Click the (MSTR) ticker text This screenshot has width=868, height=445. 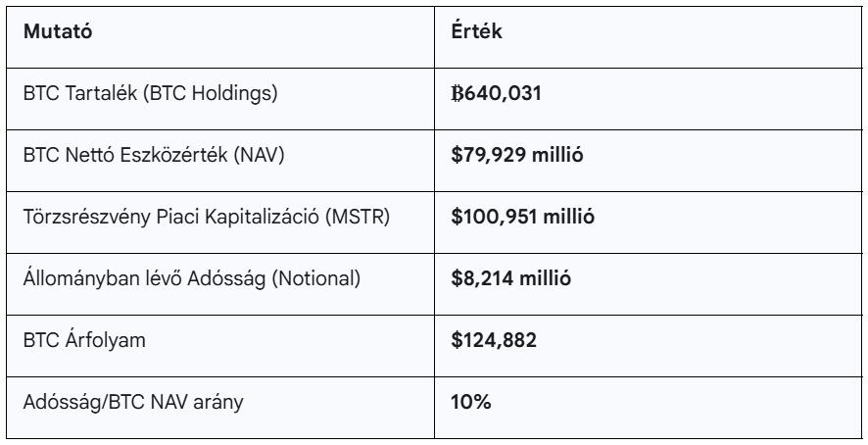(364, 217)
